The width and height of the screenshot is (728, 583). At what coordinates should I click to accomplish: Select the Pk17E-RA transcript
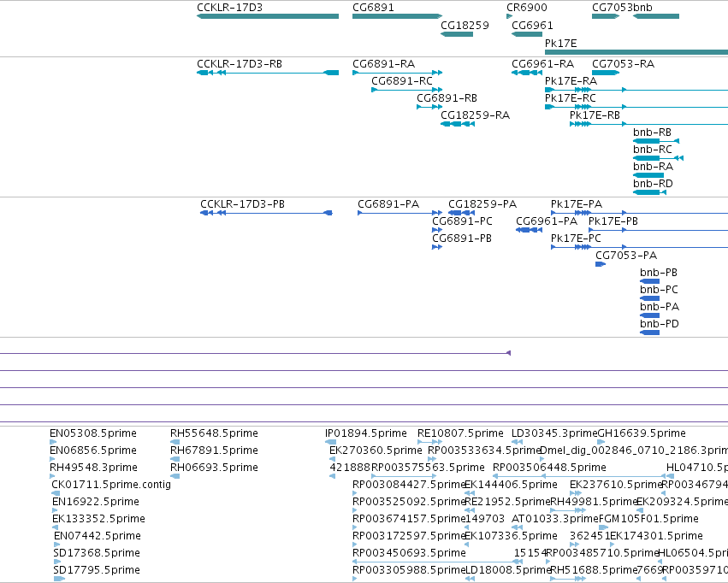tap(636, 90)
